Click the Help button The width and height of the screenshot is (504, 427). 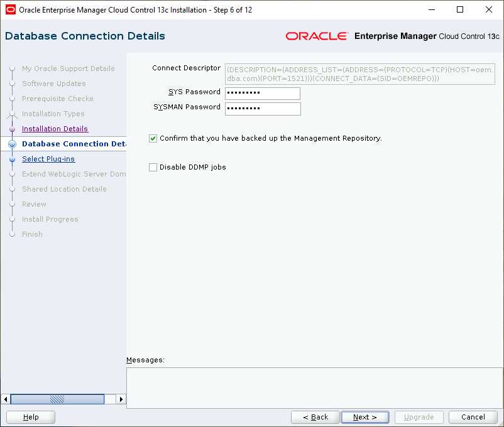31,417
